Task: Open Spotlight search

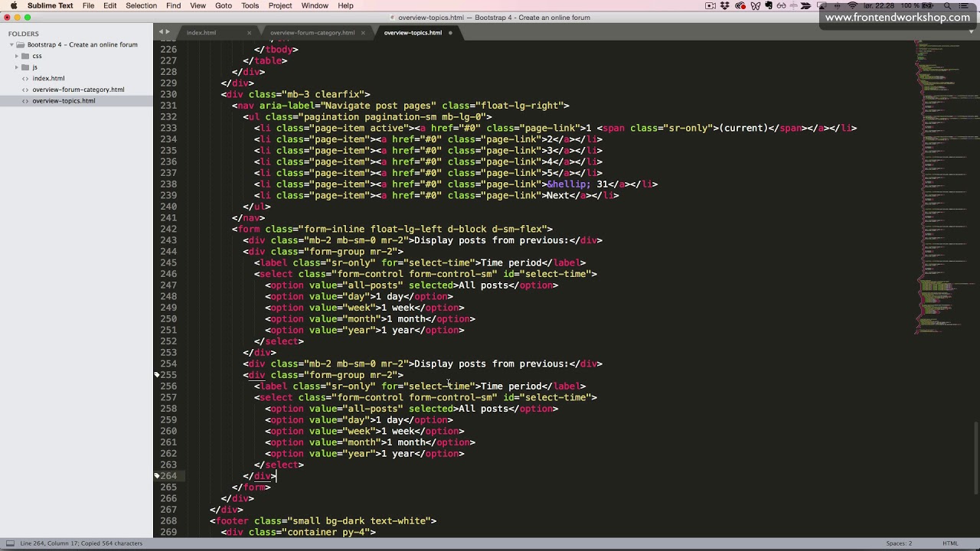Action: (947, 5)
